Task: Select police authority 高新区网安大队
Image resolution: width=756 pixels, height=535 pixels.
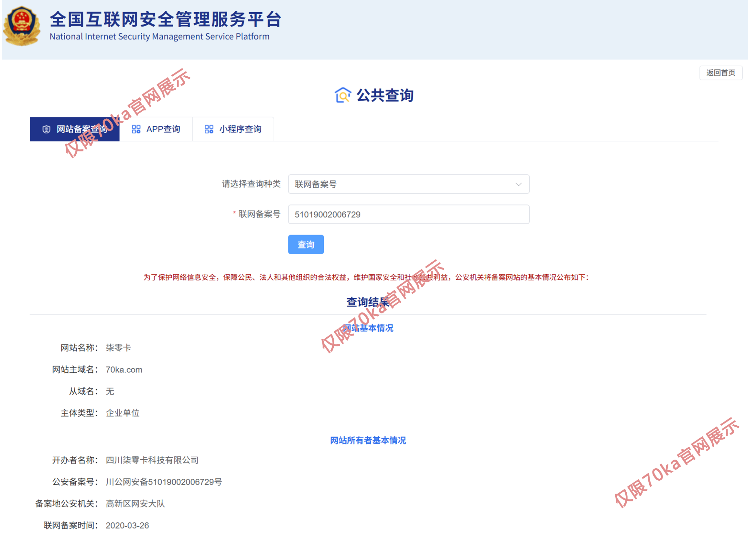Action: [x=135, y=504]
